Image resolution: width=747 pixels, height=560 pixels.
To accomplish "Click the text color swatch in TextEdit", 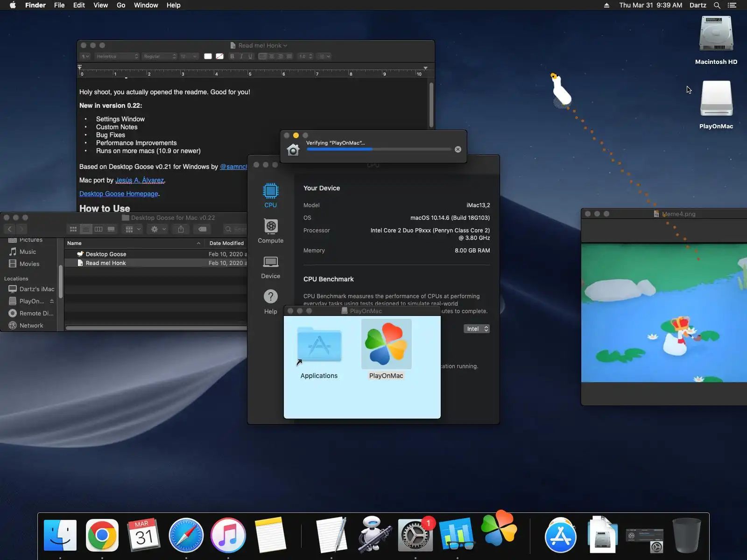I will coord(208,56).
